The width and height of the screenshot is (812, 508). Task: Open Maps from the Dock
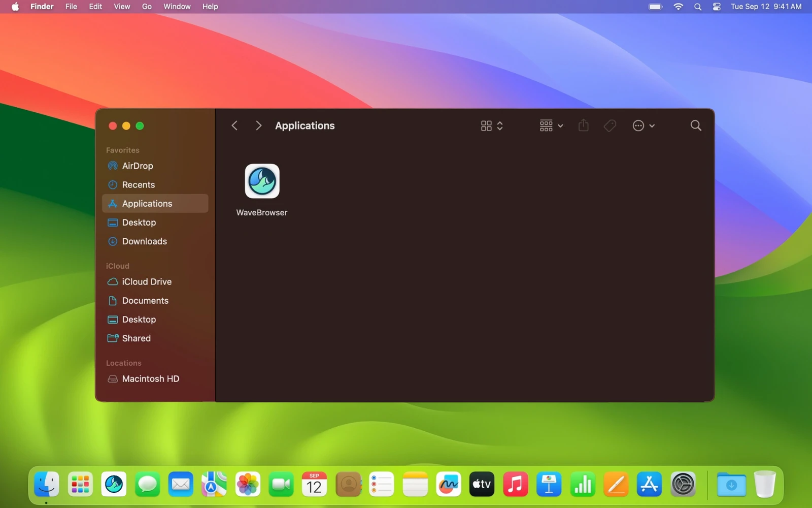click(x=214, y=484)
